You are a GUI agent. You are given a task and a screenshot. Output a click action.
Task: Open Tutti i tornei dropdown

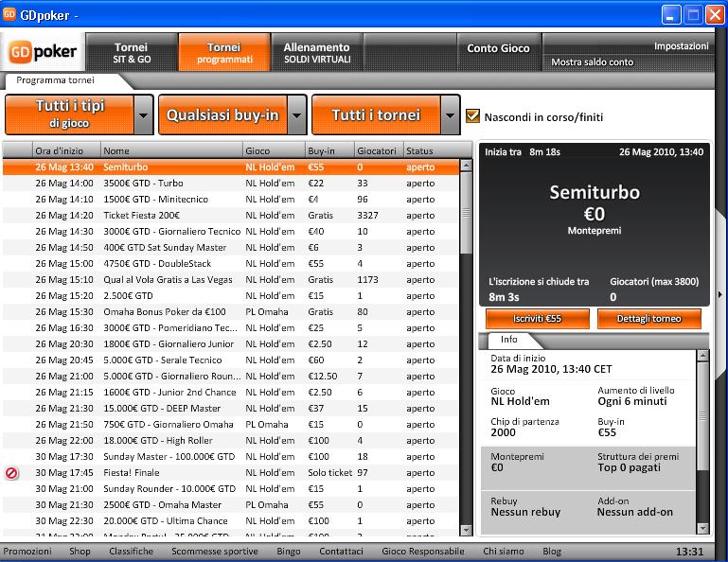coord(385,114)
